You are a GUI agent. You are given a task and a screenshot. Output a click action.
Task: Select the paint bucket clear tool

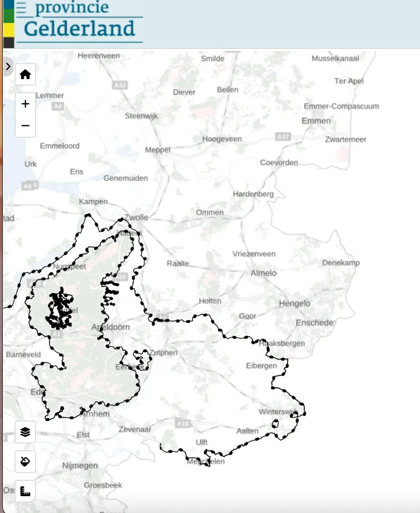pos(25,461)
